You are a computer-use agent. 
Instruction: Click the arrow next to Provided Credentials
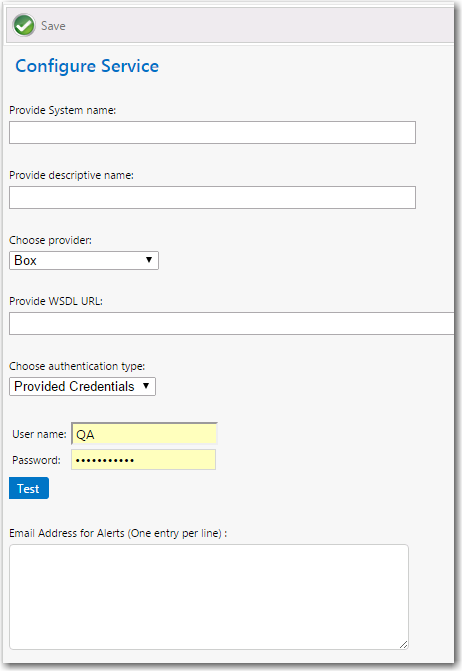point(146,386)
